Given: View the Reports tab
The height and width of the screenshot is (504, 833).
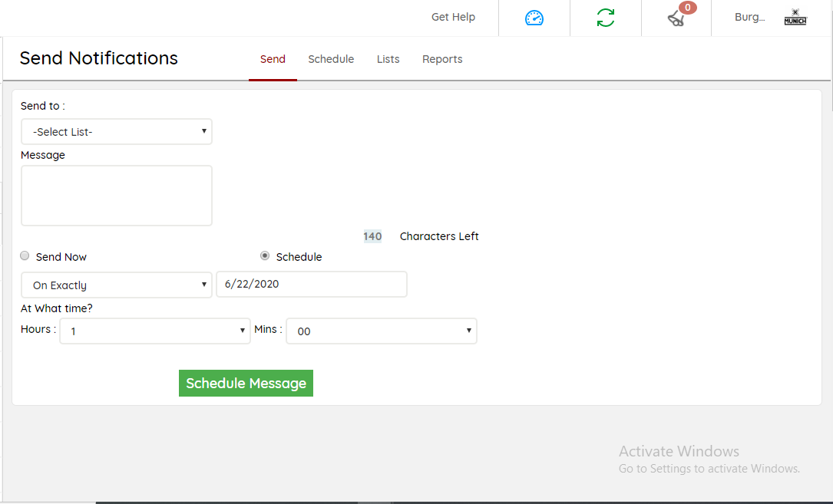Looking at the screenshot, I should click(442, 59).
